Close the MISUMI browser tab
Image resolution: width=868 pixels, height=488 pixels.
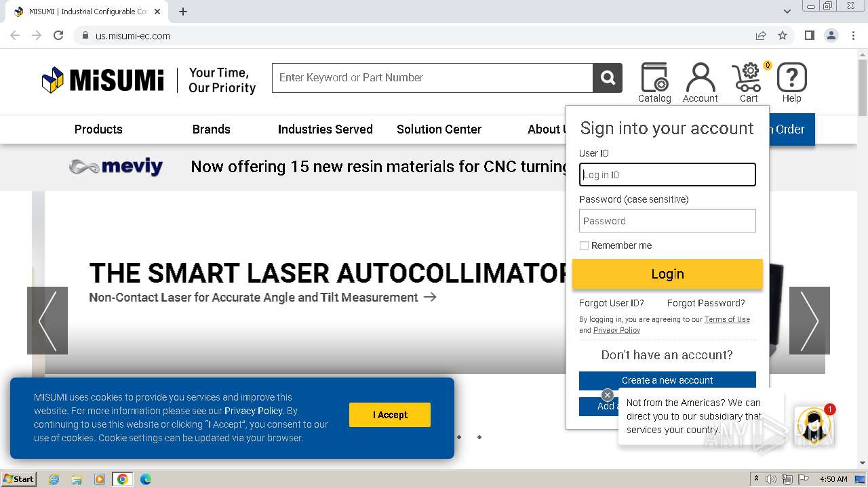(x=158, y=12)
